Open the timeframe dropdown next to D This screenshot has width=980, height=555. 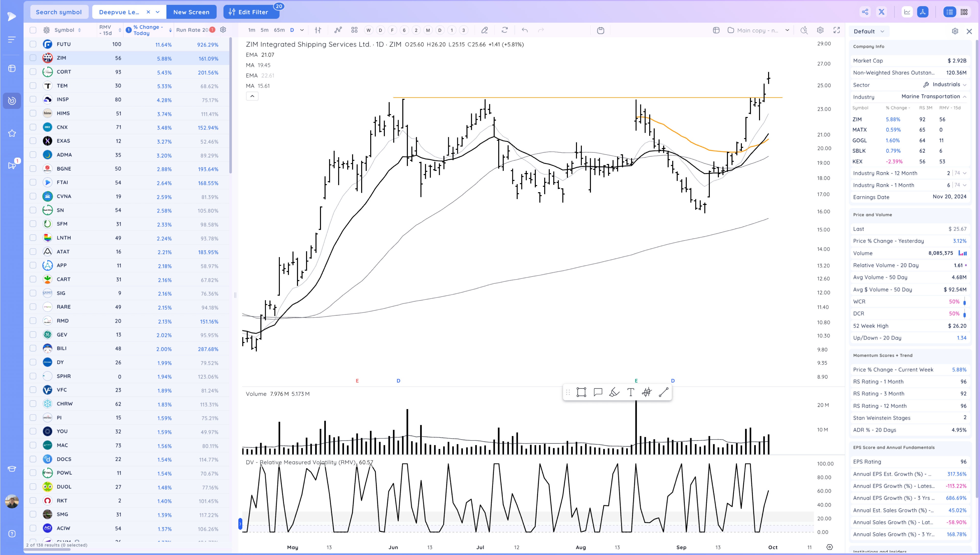(302, 30)
